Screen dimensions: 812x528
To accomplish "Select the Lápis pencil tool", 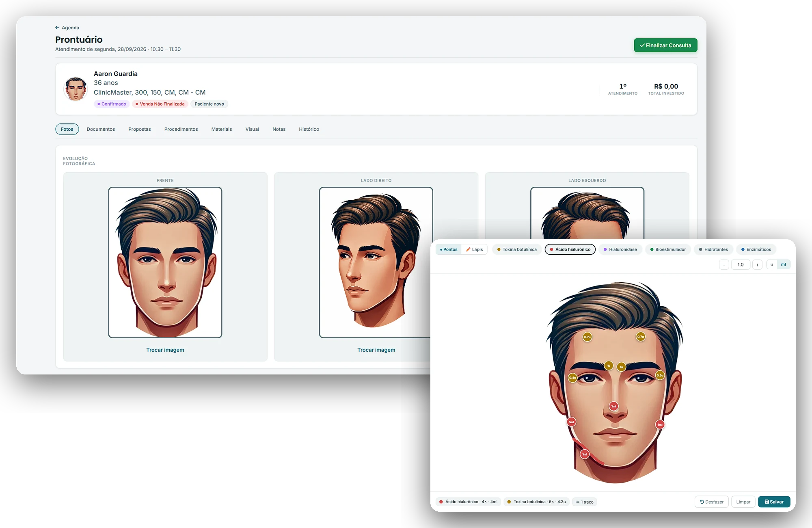I will tap(474, 249).
